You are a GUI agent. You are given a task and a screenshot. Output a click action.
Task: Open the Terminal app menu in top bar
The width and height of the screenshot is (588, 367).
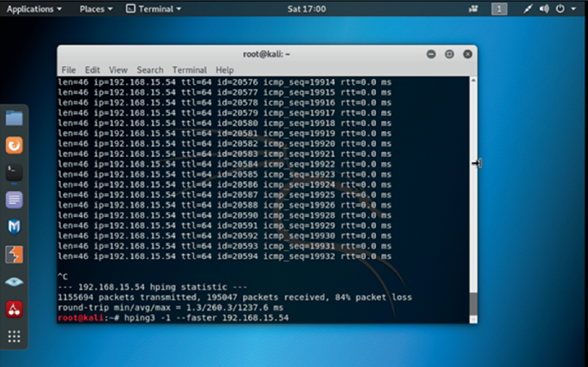(153, 9)
